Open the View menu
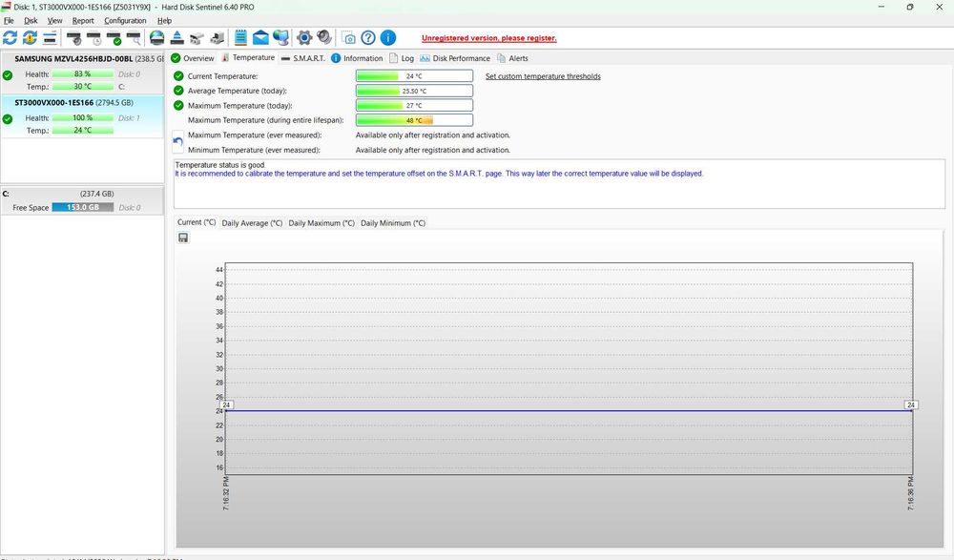954x560 pixels. [54, 21]
